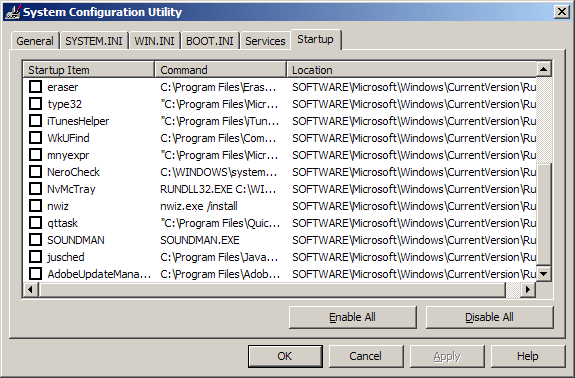Viewport: 575px width, 378px height.
Task: Click the Cancel button
Action: pyautogui.click(x=366, y=356)
